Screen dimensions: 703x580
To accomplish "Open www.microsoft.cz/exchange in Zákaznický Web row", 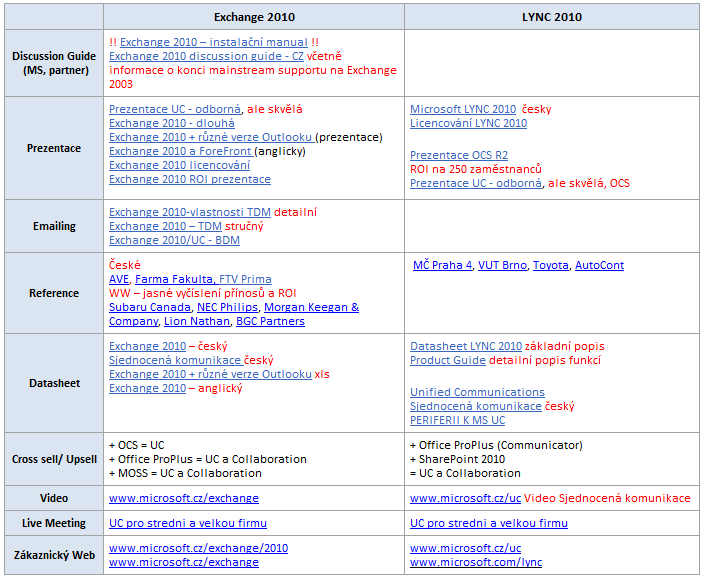I will [x=184, y=562].
